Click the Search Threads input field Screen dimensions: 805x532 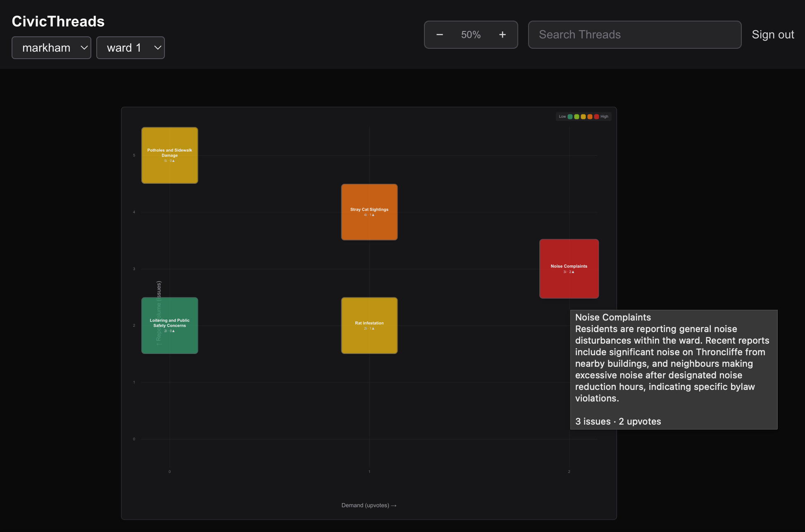click(634, 35)
